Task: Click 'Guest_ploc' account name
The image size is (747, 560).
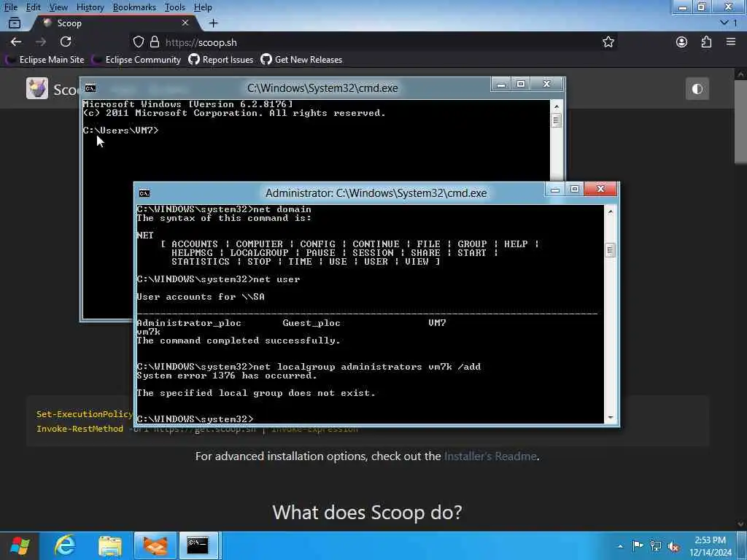Action: [311, 323]
